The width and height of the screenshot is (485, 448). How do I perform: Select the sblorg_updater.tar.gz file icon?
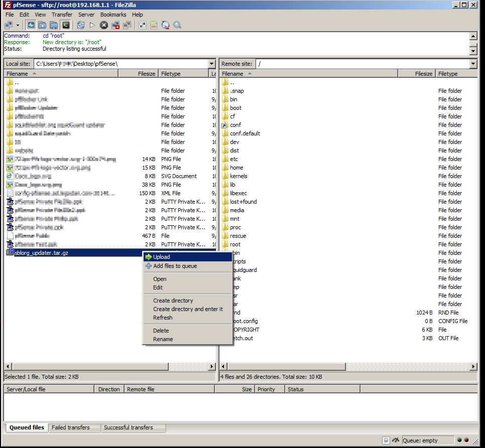click(10, 252)
